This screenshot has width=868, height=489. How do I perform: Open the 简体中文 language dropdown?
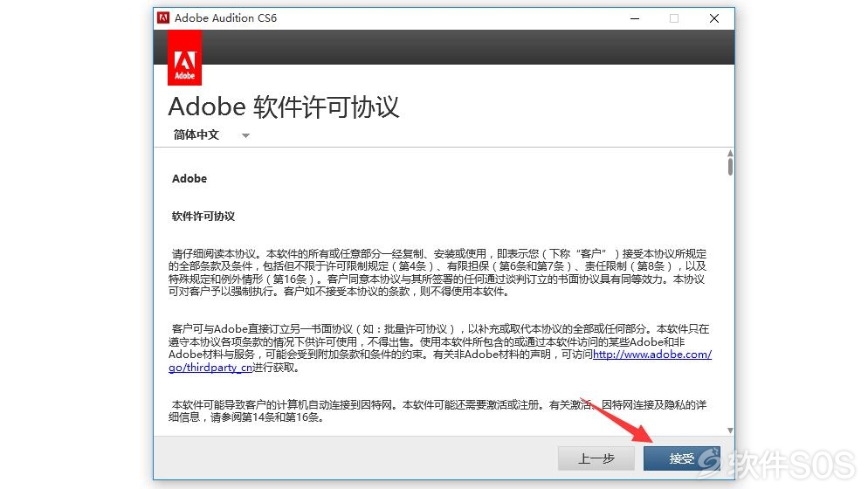[x=211, y=134]
